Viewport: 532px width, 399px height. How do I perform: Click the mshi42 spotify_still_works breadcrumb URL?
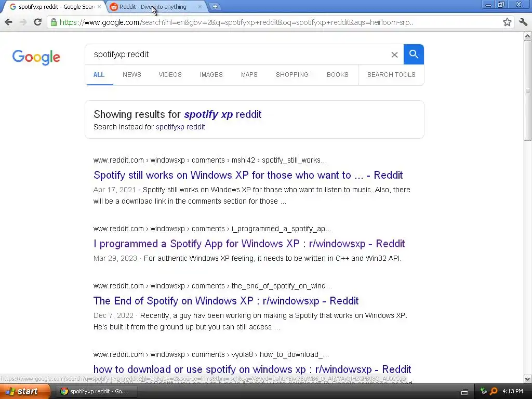[x=210, y=160]
